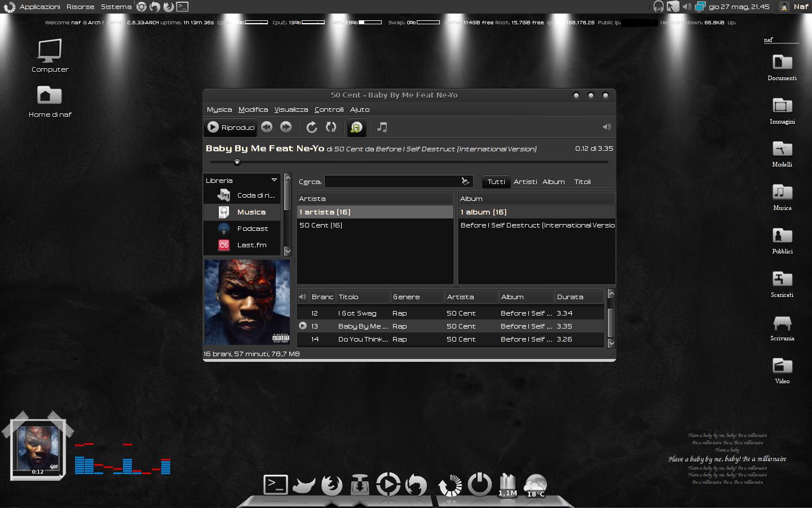Open the Musica menu
812x508 pixels.
(219, 110)
